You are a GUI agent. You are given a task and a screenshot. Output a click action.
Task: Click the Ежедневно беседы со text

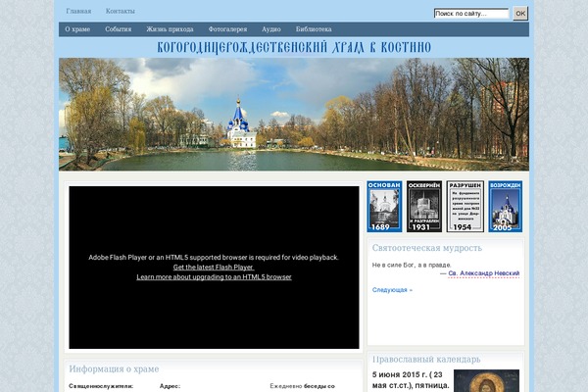tap(302, 386)
